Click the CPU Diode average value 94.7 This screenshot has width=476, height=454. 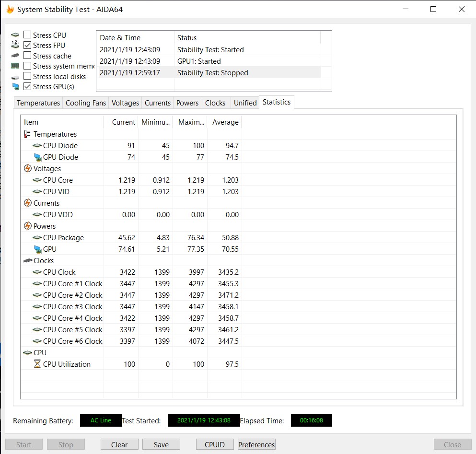coord(232,145)
